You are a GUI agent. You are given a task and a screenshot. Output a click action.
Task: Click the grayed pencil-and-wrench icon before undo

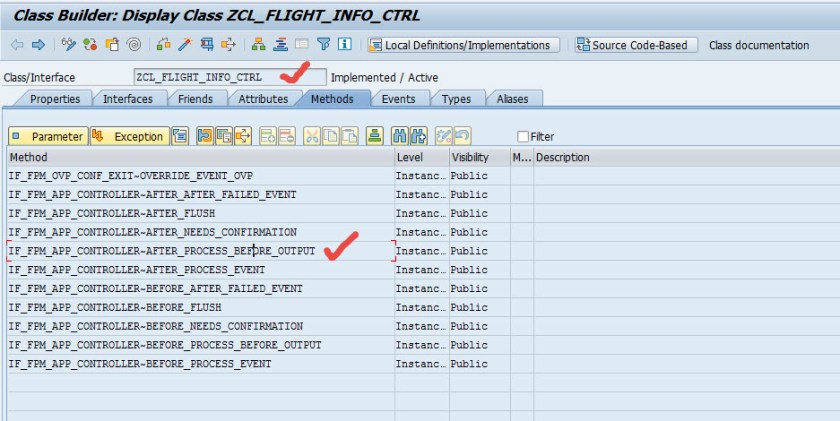[444, 137]
